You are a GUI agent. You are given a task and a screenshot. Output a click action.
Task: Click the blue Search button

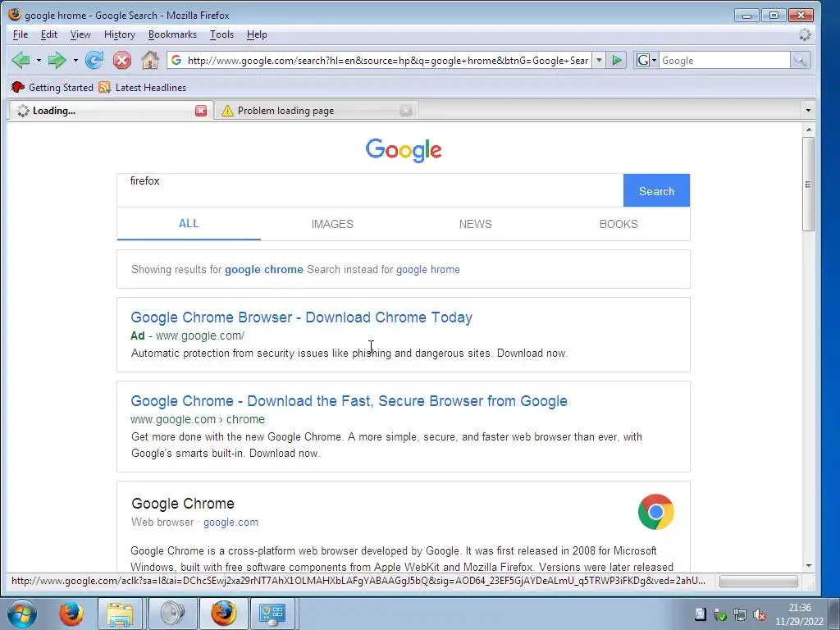(656, 190)
